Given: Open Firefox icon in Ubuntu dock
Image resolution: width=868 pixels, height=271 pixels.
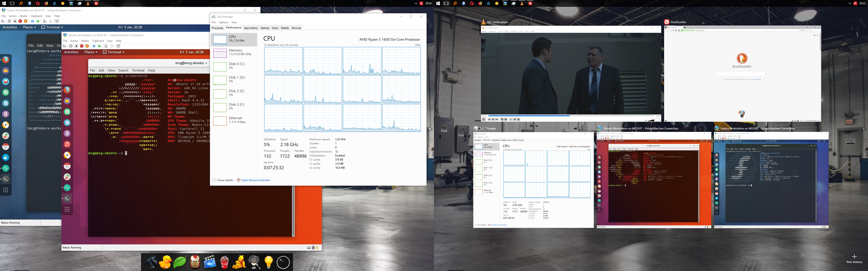Looking at the screenshot, I should click(67, 90).
